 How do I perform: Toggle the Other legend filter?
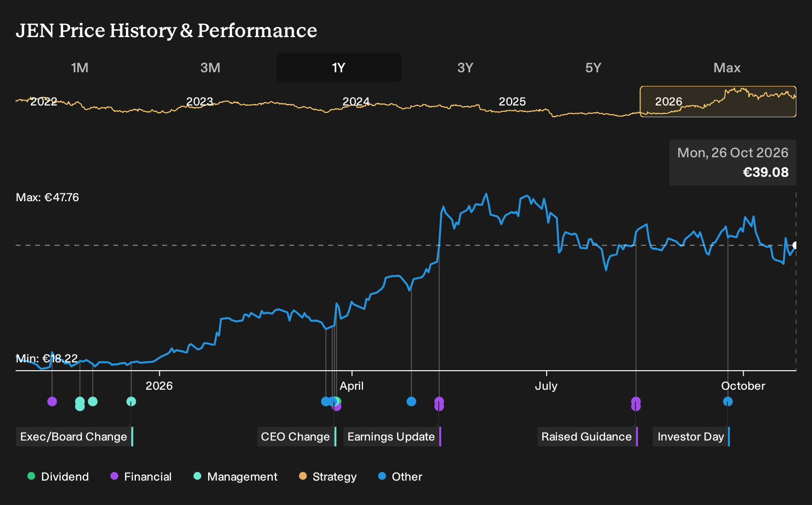(400, 477)
